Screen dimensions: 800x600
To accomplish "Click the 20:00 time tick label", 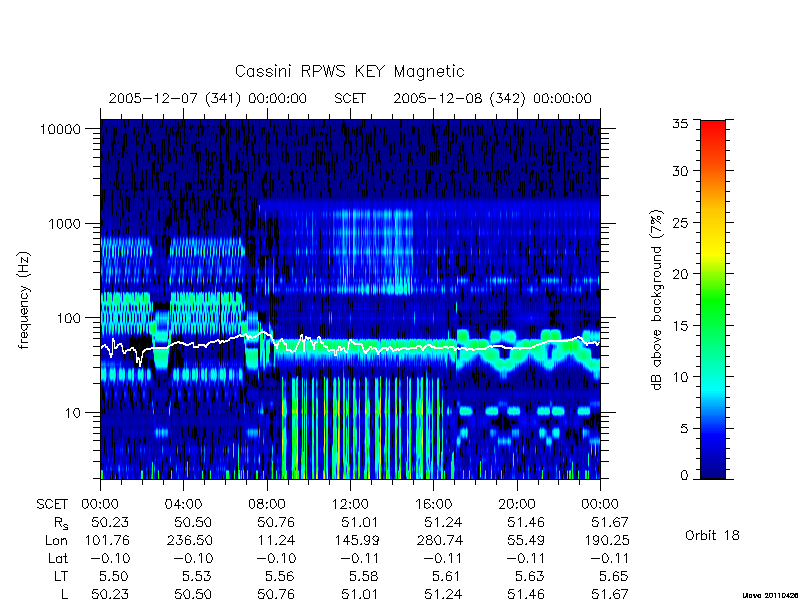I will coord(517,504).
